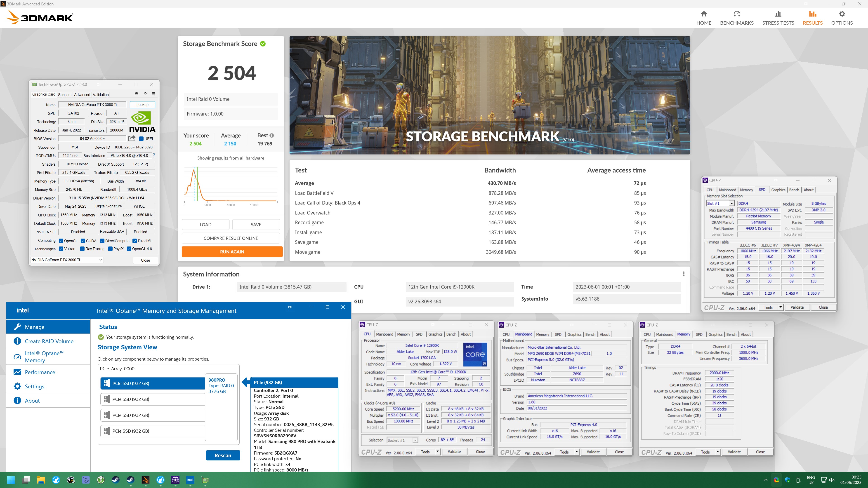This screenshot has width=868, height=488.
Task: Open the Windows Start menu
Action: (x=11, y=480)
